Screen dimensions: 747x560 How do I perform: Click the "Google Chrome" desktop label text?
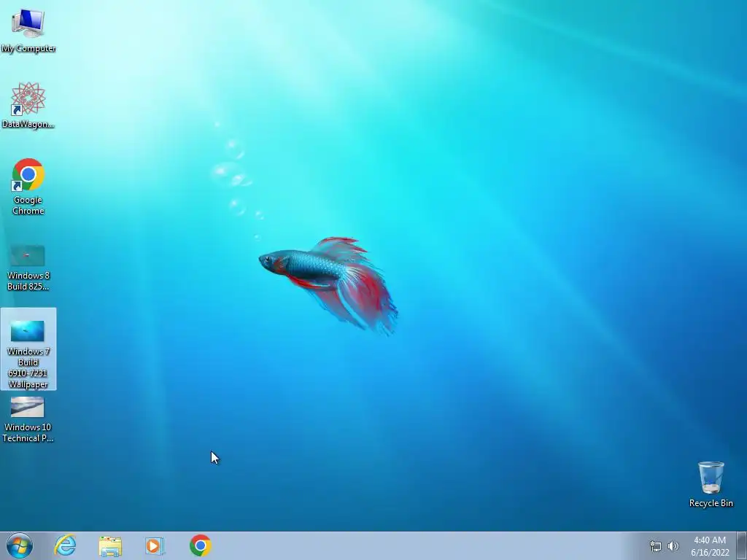pyautogui.click(x=28, y=205)
